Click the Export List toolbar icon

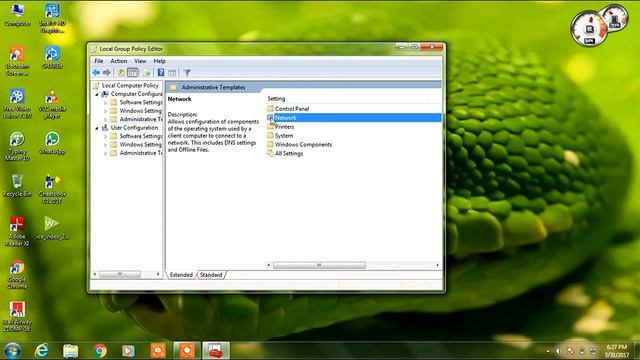tap(147, 73)
